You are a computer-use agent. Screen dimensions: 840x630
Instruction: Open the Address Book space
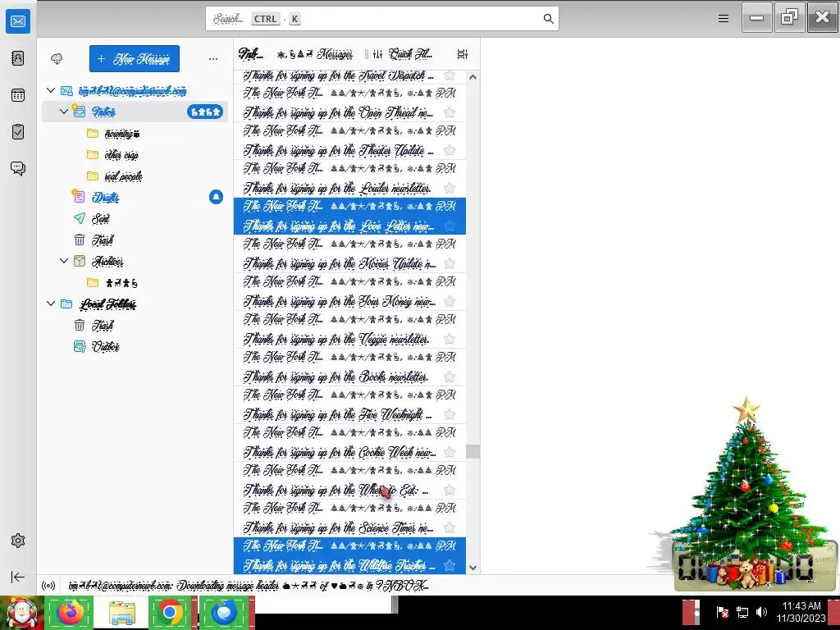[x=18, y=58]
